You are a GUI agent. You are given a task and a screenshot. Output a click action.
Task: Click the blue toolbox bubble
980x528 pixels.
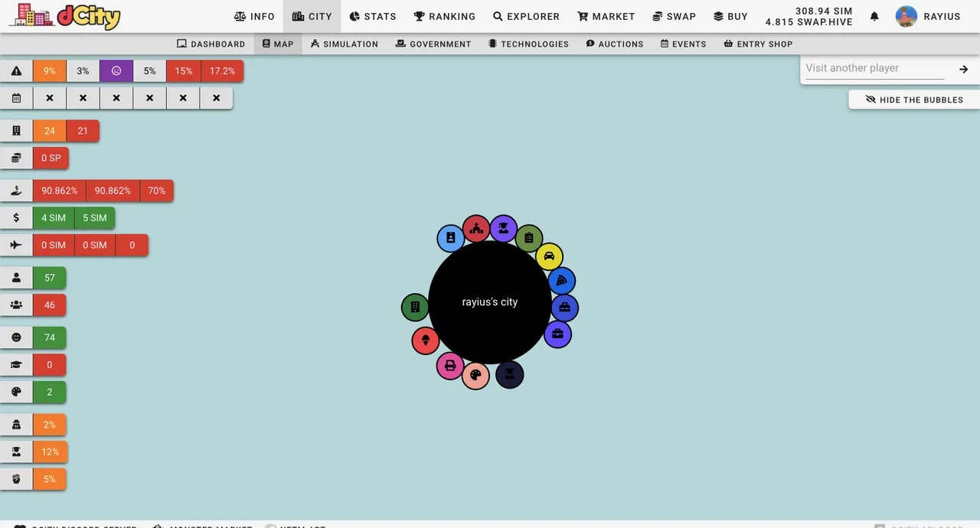coord(564,308)
